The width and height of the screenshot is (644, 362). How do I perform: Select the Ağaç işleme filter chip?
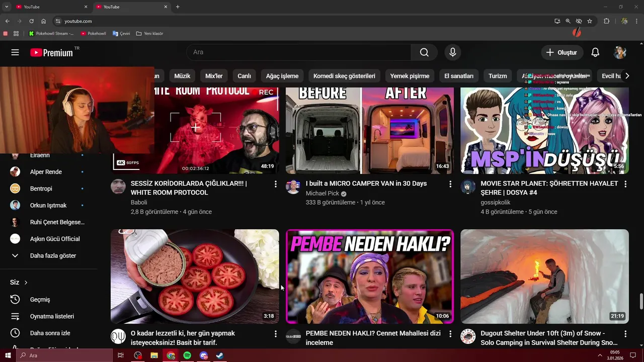coord(282,76)
